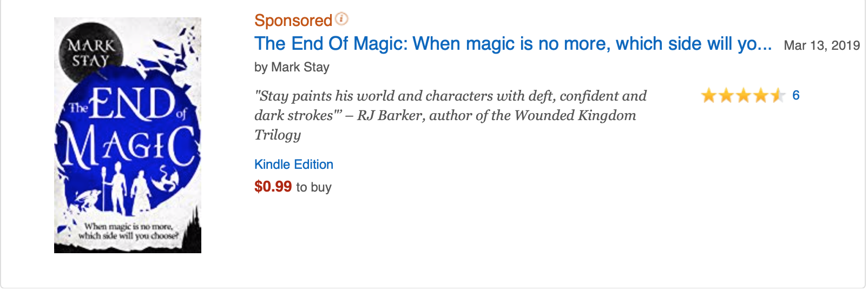Click the cover tagline "When magic is no more"
The width and height of the screenshot is (868, 290).
pos(128,231)
